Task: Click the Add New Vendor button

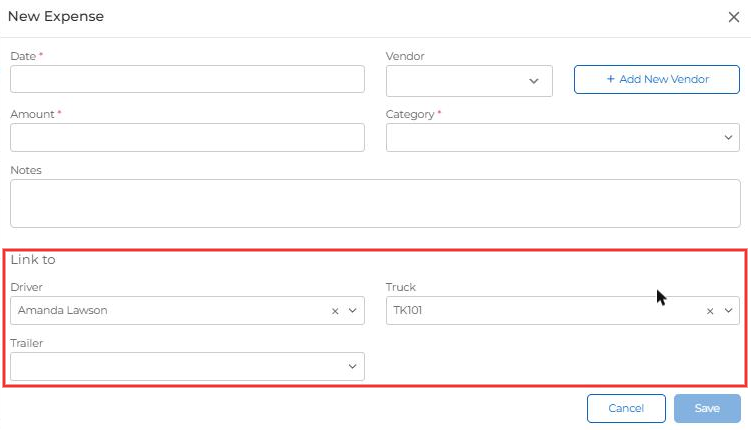Action: point(657,79)
